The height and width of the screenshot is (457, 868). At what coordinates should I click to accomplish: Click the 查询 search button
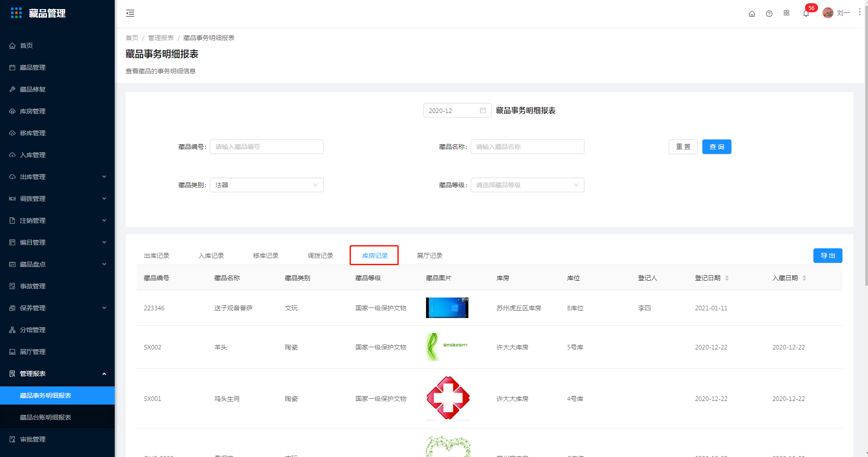point(717,147)
